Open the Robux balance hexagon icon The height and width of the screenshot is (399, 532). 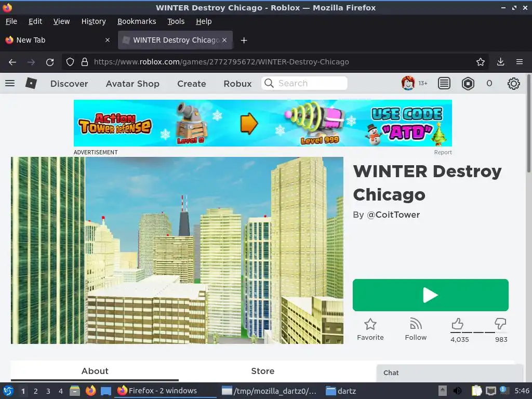click(x=468, y=83)
